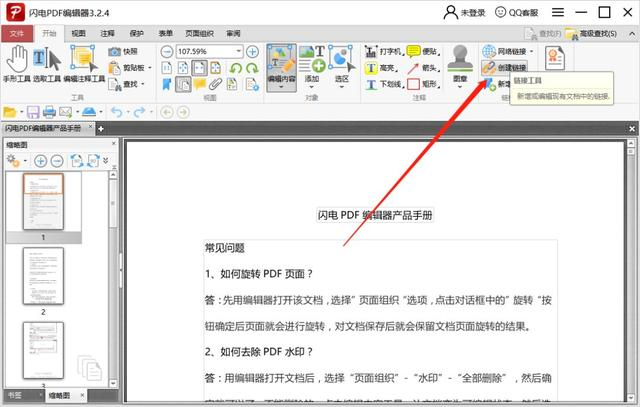The image size is (640, 407).
Task: Click the redo arrow icon
Action: [140, 112]
